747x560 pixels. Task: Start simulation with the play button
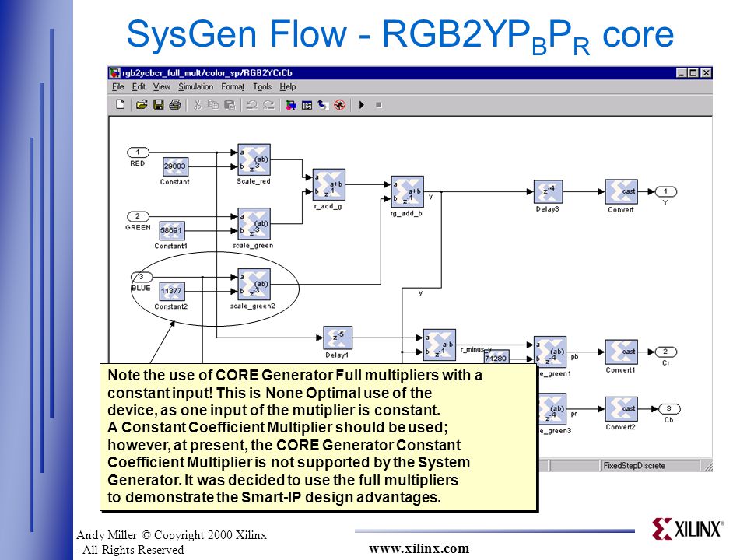tap(362, 105)
